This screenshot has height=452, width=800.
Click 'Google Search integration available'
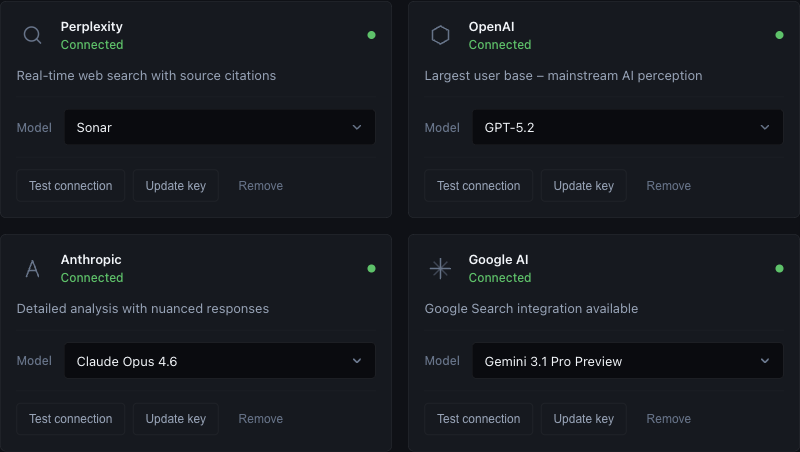pos(531,309)
